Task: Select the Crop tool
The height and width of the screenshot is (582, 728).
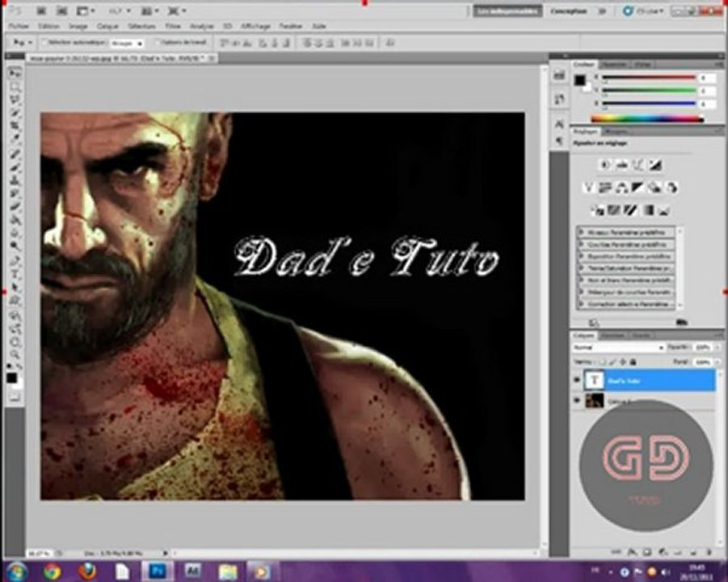Action: point(15,126)
